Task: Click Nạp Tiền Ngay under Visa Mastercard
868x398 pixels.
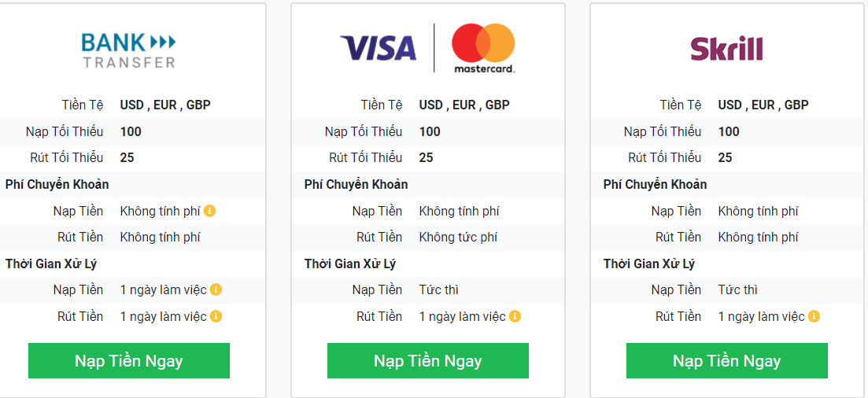Action: click(428, 361)
